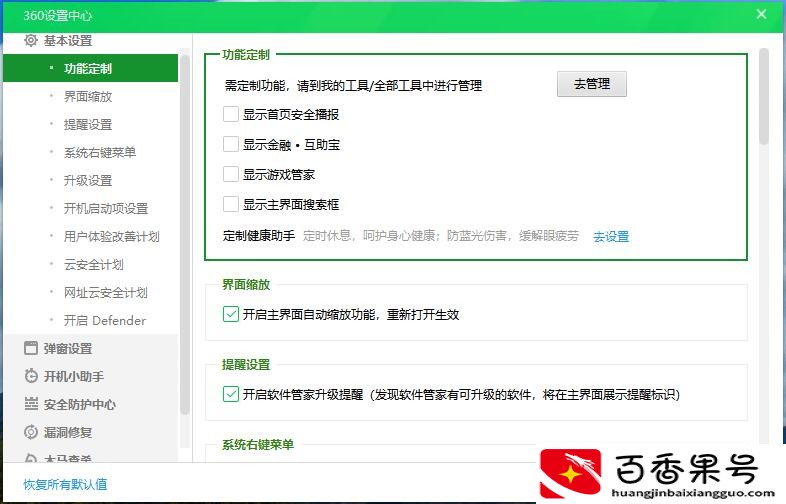Collapse the 基本设置 category
This screenshot has height=504, width=786.
click(x=68, y=41)
